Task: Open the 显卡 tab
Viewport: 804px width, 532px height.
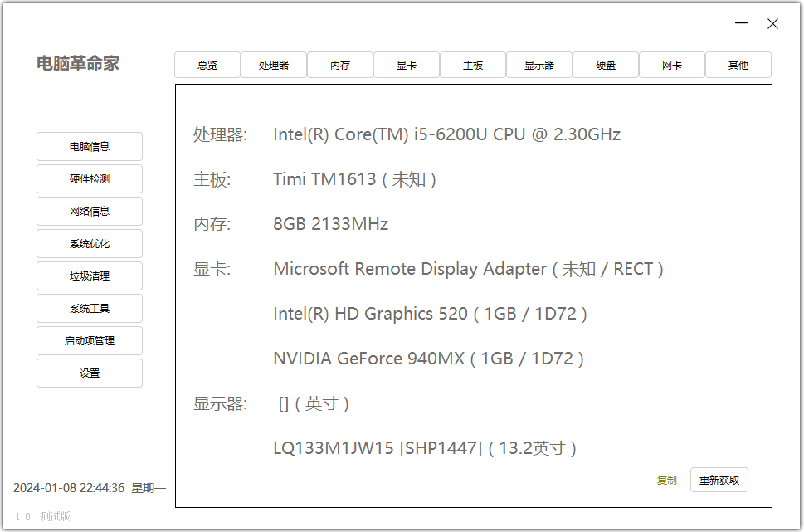Action: [x=407, y=65]
